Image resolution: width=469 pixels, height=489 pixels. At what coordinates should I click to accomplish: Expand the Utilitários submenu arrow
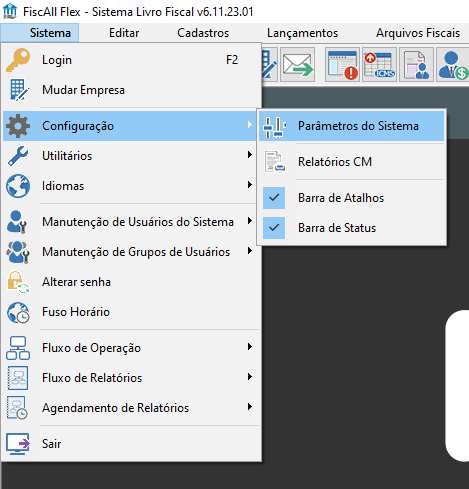(250, 155)
